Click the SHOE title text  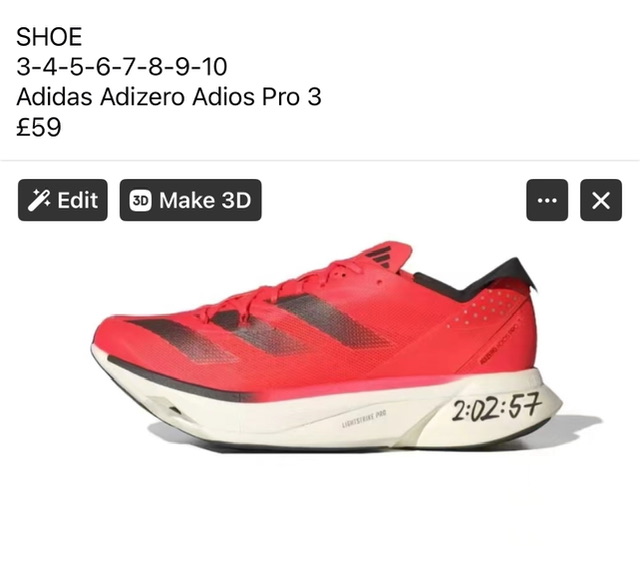click(x=49, y=36)
